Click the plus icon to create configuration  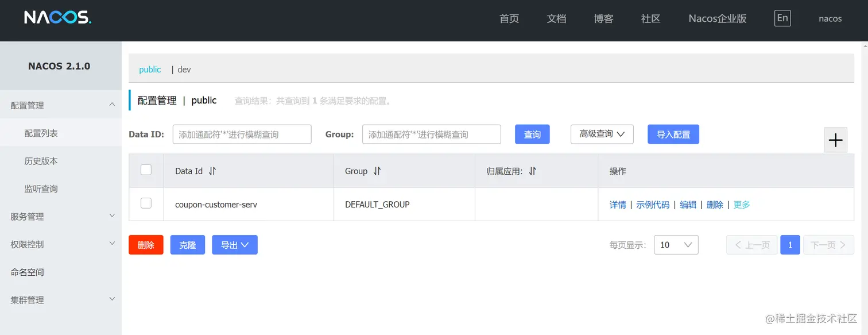tap(835, 140)
